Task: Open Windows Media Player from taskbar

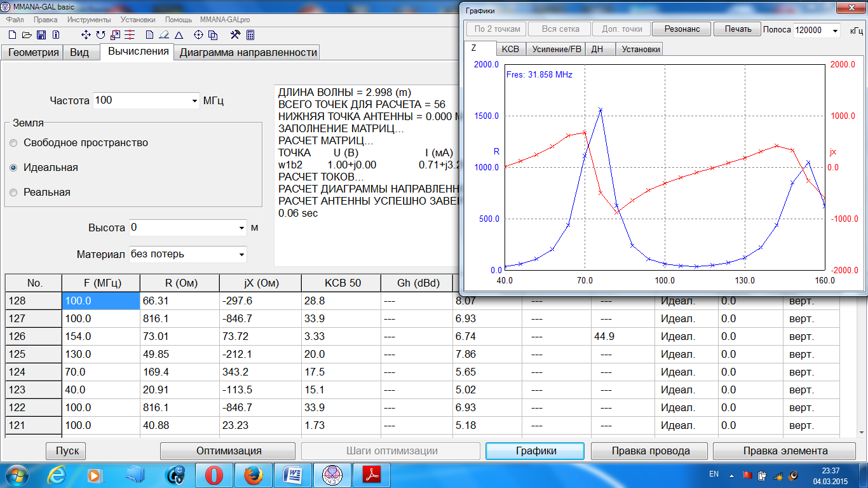Action: [95, 475]
